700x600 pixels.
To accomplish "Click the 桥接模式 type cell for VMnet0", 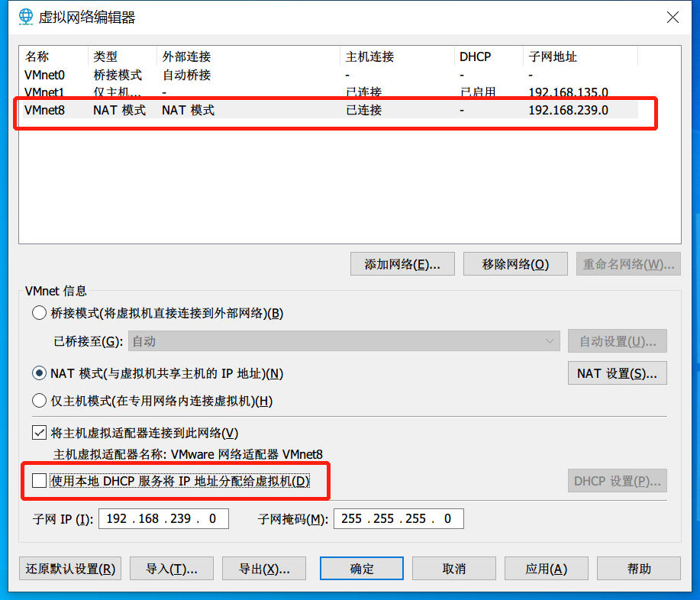I will point(118,75).
